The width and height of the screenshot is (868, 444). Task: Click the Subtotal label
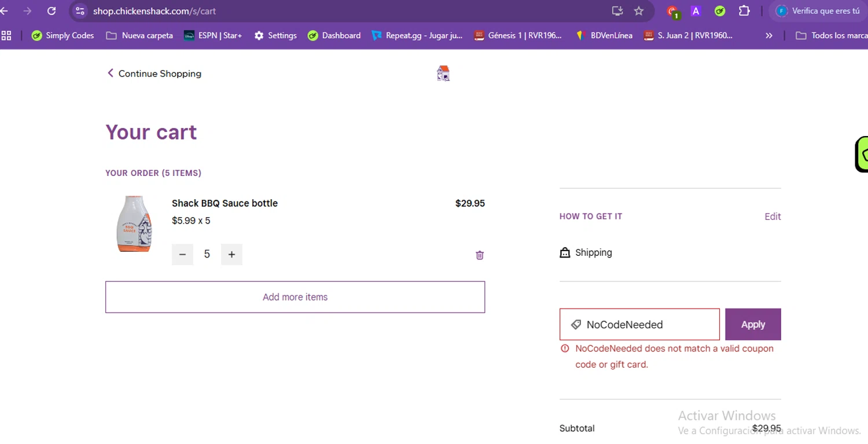577,428
